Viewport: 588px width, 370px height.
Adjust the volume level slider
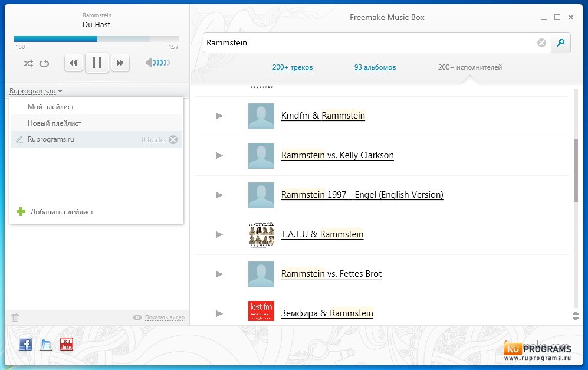click(x=162, y=63)
